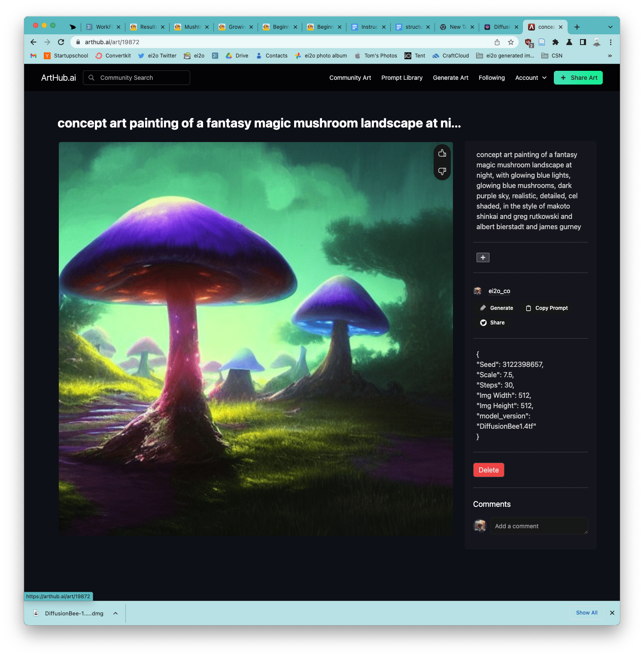Open the ei2o_co profile link
This screenshot has height=657, width=644.
pyautogui.click(x=499, y=291)
